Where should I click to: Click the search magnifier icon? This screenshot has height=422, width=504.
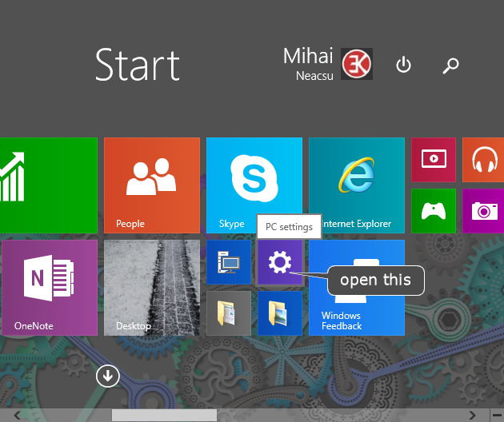pos(450,66)
